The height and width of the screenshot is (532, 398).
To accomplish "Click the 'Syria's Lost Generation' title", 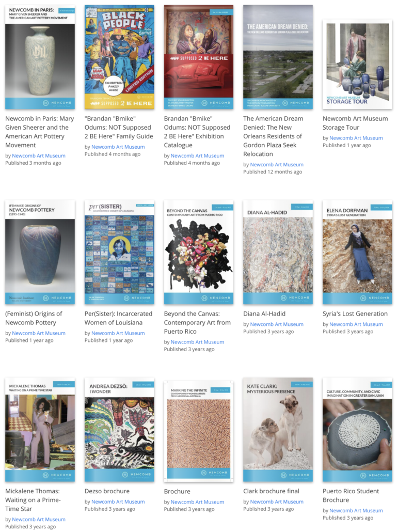I will point(355,314).
